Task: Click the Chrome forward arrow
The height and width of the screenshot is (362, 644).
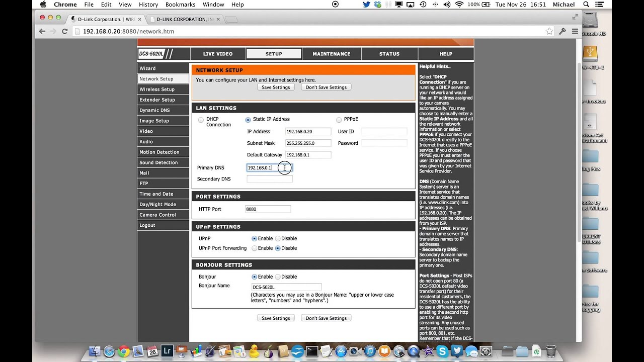Action: [53, 31]
